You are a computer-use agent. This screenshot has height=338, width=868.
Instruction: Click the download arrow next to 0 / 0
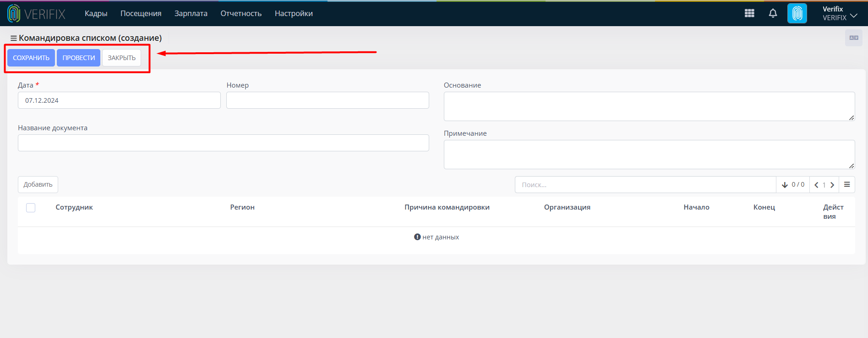tap(785, 185)
